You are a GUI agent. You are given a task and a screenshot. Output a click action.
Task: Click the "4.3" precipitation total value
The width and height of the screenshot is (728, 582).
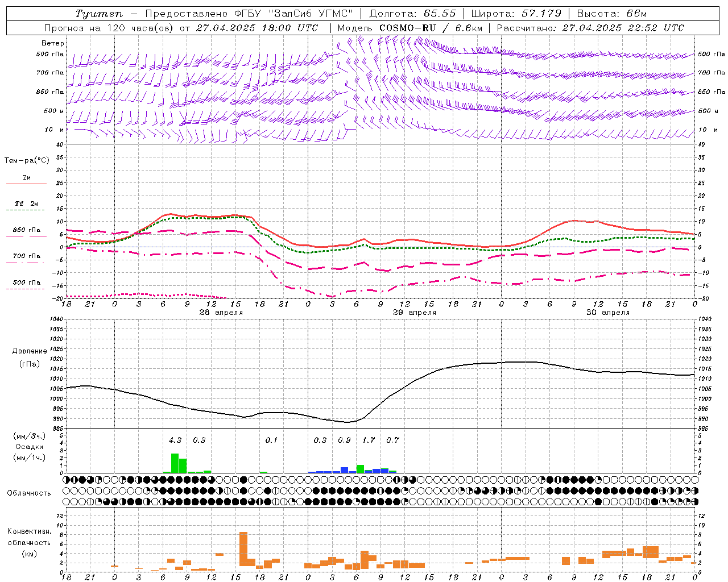coord(175,440)
